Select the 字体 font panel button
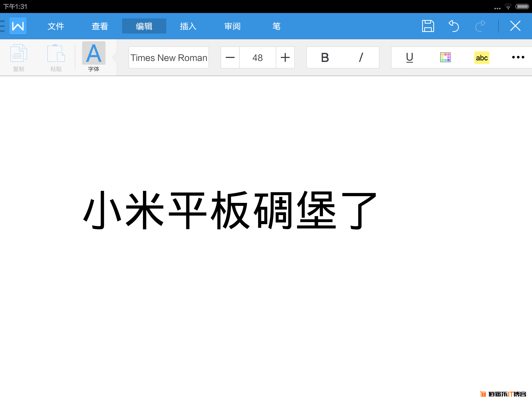 [x=94, y=57]
